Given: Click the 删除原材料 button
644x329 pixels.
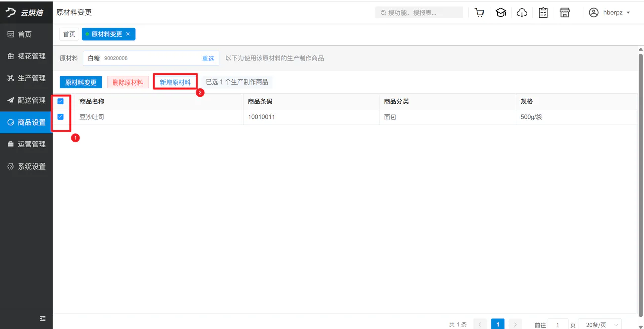Looking at the screenshot, I should (128, 83).
